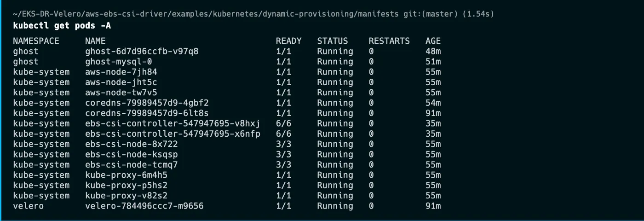
Task: Select ebs-csi-controller-547947695-v8hxj pod name
Action: pyautogui.click(x=172, y=123)
